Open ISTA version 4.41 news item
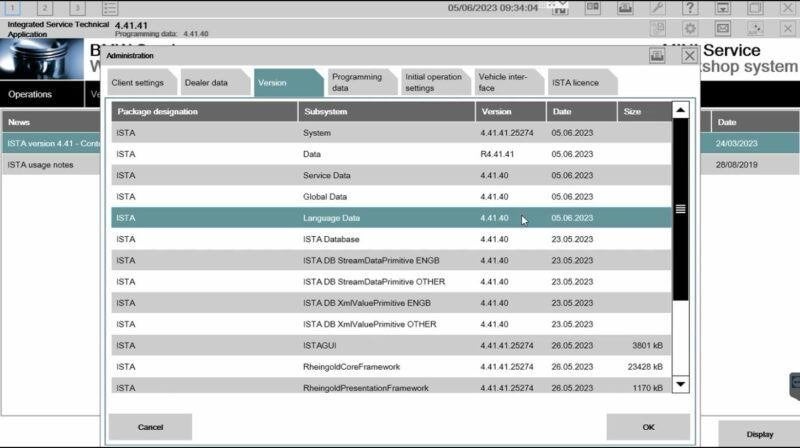 (x=52, y=143)
